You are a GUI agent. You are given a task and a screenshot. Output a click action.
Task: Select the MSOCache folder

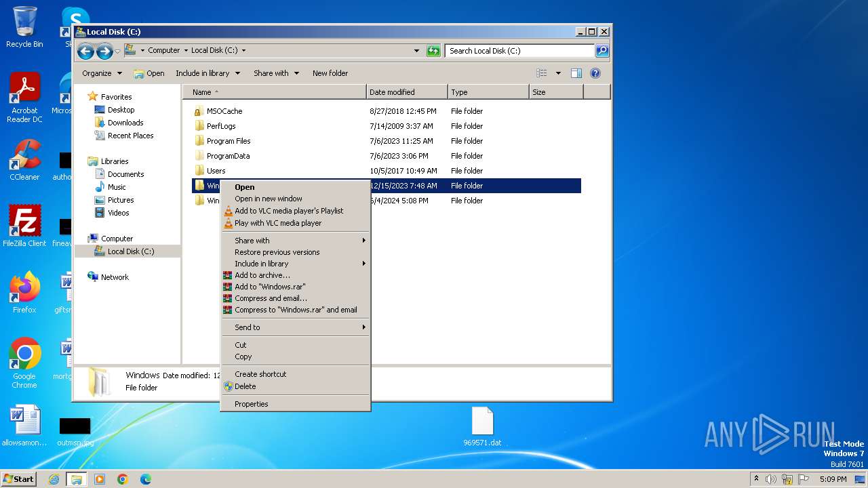224,111
